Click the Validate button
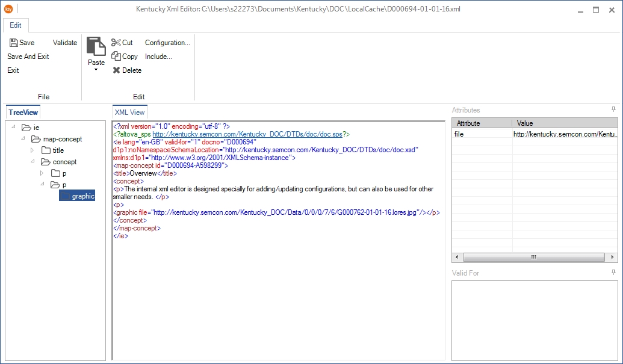623x364 pixels. (65, 43)
